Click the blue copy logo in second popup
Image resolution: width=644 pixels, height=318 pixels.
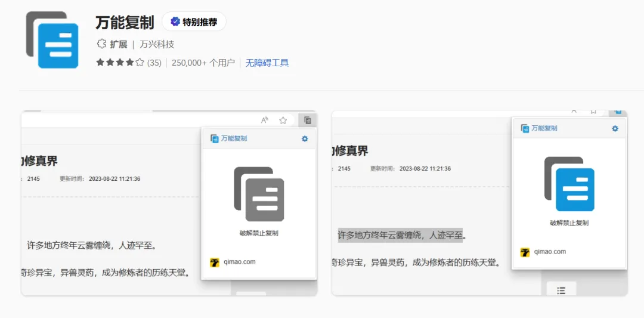tap(569, 184)
